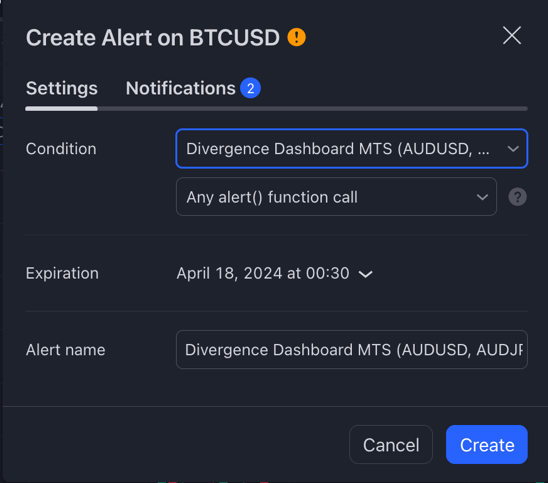Click the Alert name label

click(65, 350)
